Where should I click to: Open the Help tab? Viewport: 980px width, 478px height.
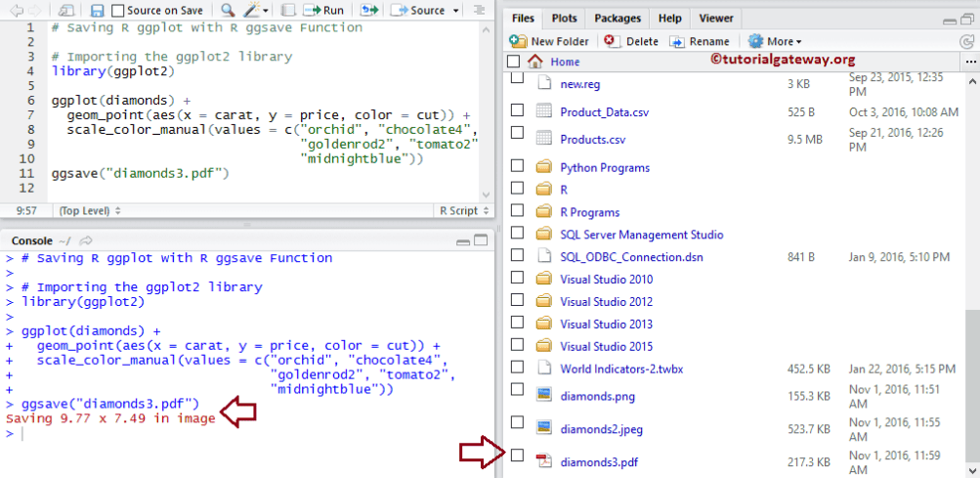669,19
